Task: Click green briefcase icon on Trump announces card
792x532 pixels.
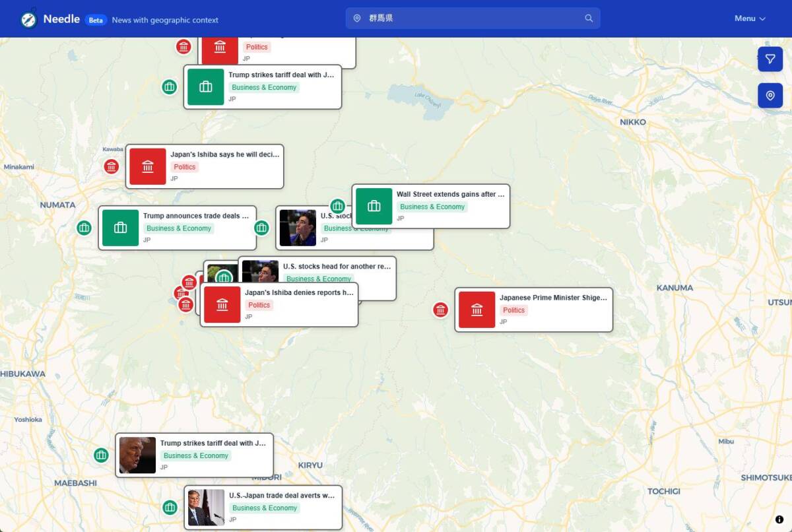Action: (x=120, y=228)
